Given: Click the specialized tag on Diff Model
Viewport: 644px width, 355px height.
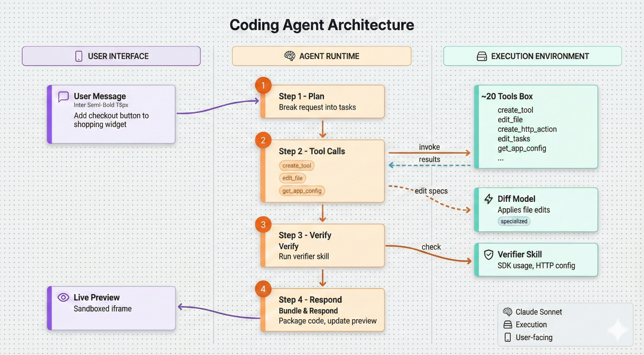Looking at the screenshot, I should tap(514, 221).
